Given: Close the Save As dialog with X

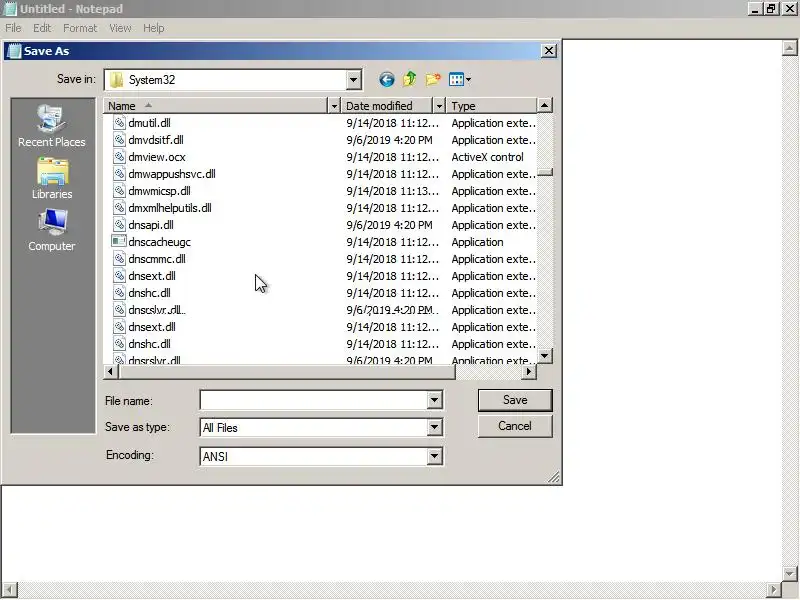Looking at the screenshot, I should (548, 51).
